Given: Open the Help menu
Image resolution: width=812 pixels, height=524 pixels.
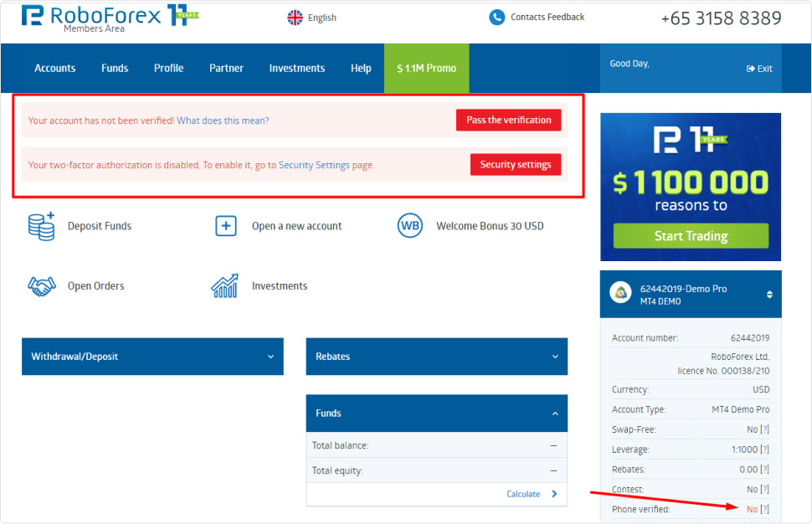Looking at the screenshot, I should coord(361,69).
